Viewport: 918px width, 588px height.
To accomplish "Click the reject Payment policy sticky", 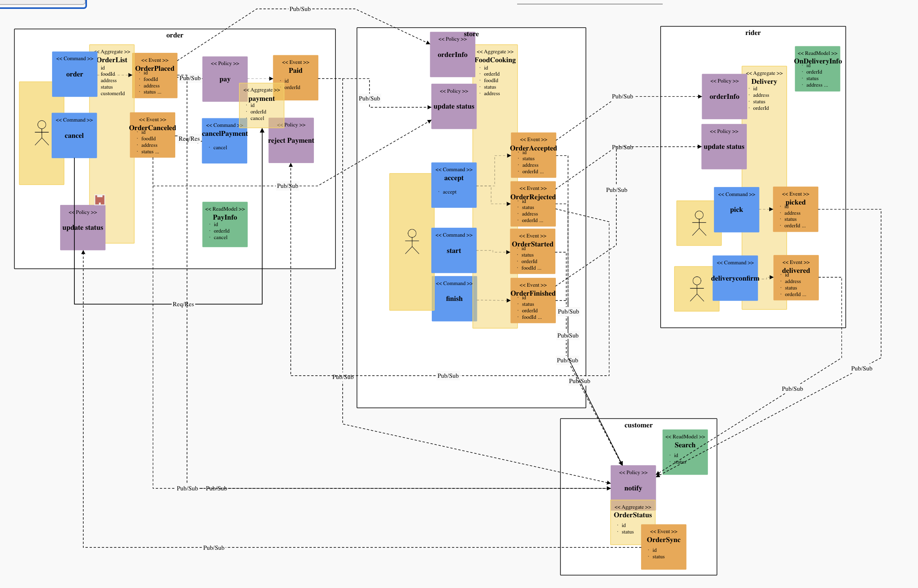I will click(x=291, y=140).
